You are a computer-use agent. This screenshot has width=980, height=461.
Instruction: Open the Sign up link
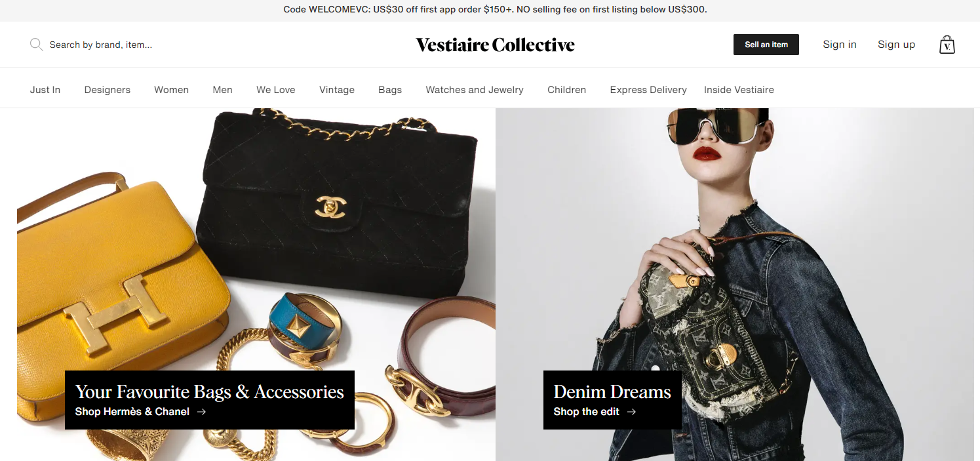coord(896,45)
